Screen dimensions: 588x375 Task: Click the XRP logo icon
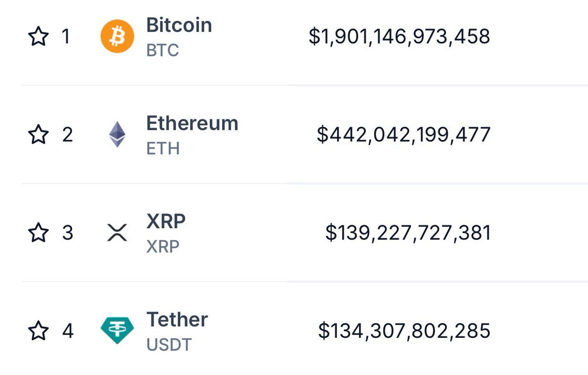pos(117,233)
